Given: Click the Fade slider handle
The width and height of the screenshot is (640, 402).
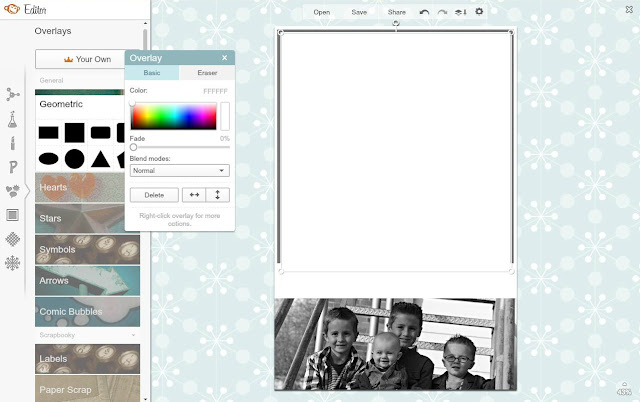Looking at the screenshot, I should tap(133, 147).
